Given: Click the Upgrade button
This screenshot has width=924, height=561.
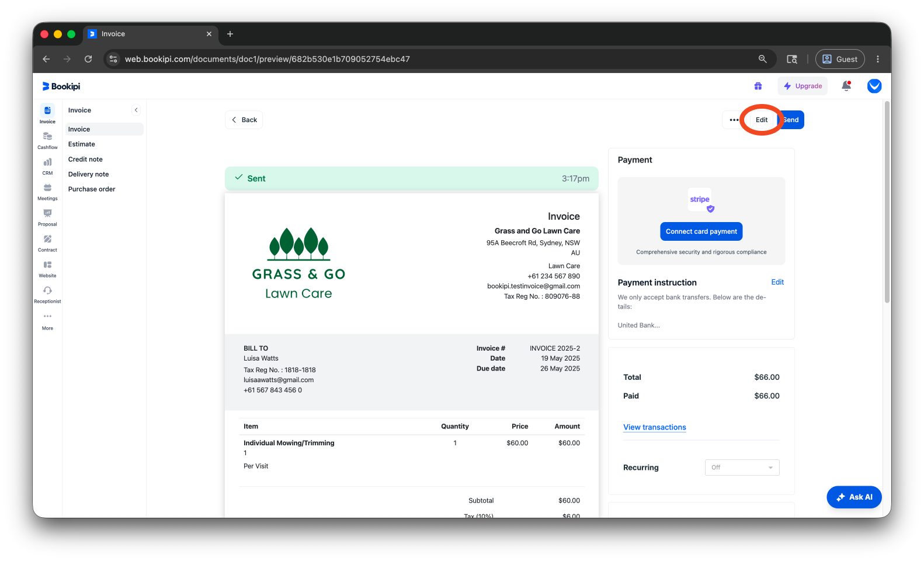Looking at the screenshot, I should (x=803, y=86).
